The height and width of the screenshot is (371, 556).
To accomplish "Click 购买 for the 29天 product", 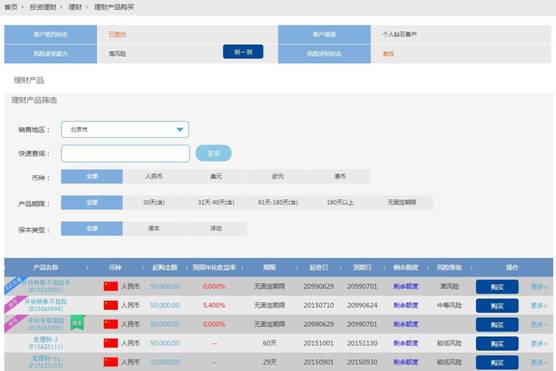I will click(497, 362).
